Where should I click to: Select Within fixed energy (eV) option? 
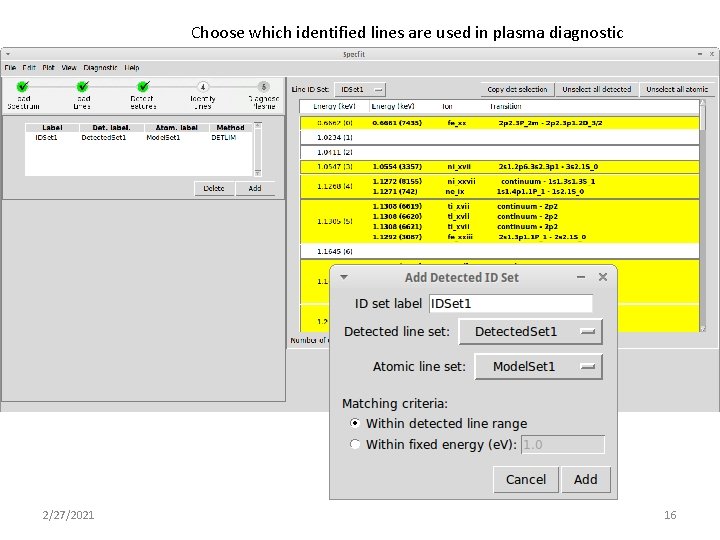coord(354,444)
